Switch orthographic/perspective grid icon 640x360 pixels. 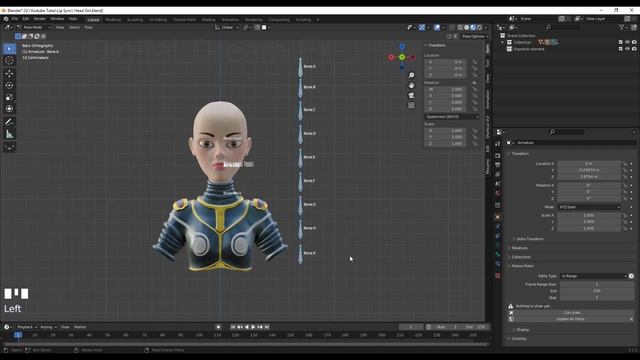(x=411, y=105)
